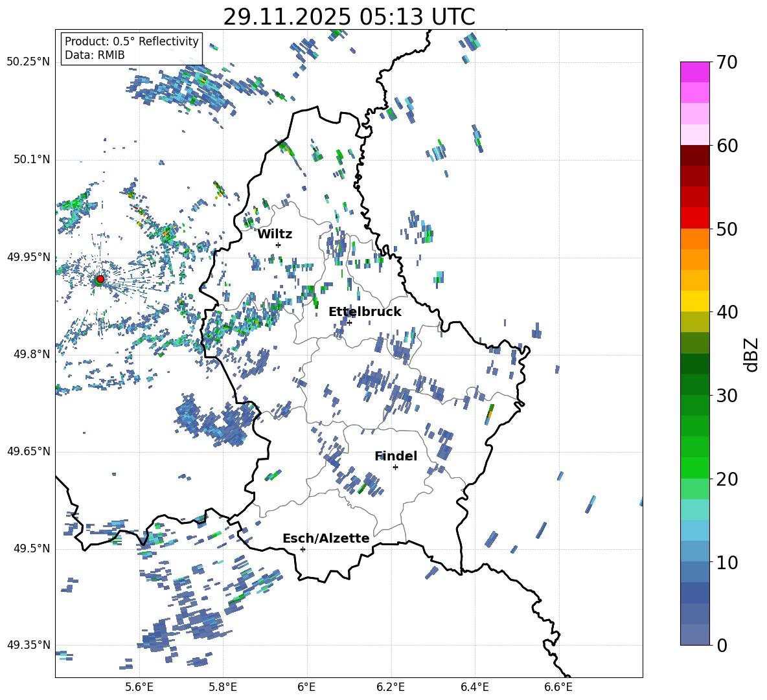Viewport: 767px width, 700px height.
Task: Click the 70 tick label on colorbar
Action: point(727,62)
